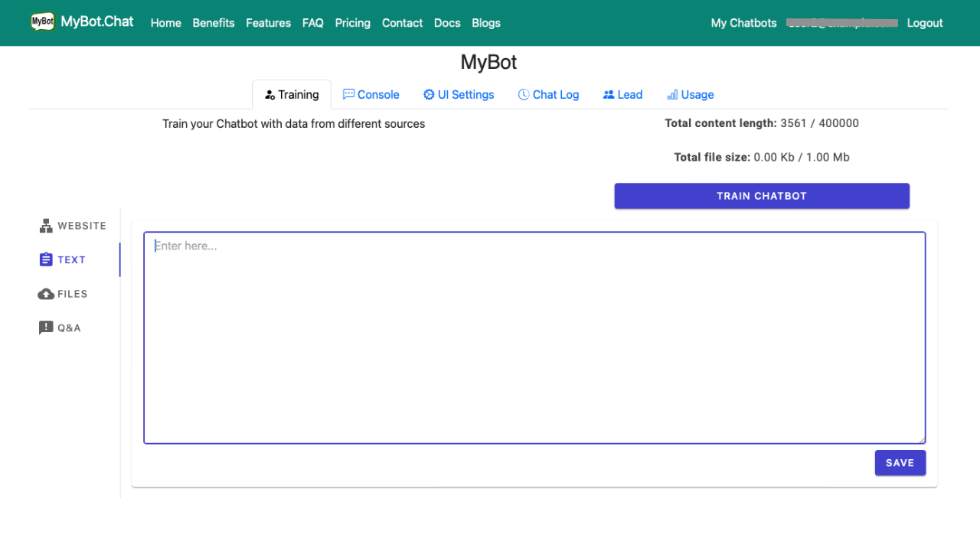The height and width of the screenshot is (538, 980).
Task: Click the Lead people icon
Action: (x=609, y=95)
